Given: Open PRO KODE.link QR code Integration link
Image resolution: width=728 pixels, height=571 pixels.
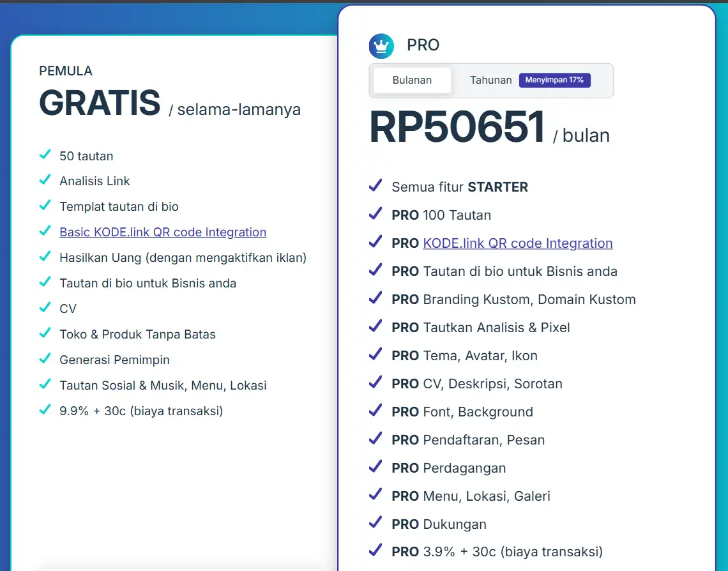Looking at the screenshot, I should pos(517,243).
